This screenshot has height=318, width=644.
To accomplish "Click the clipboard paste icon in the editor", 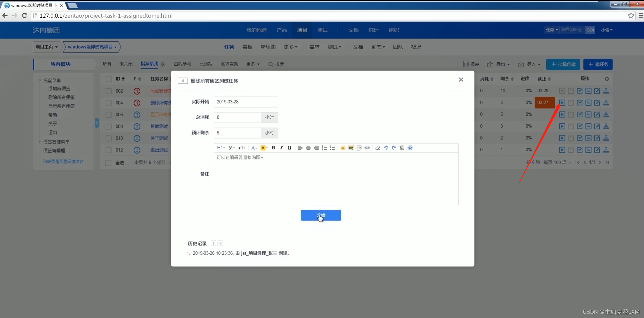I will point(402,148).
